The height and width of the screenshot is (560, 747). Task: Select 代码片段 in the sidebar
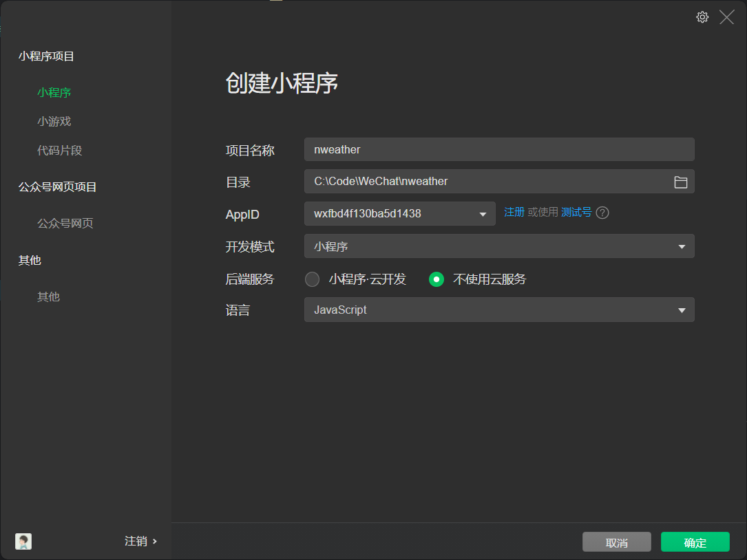(x=59, y=151)
